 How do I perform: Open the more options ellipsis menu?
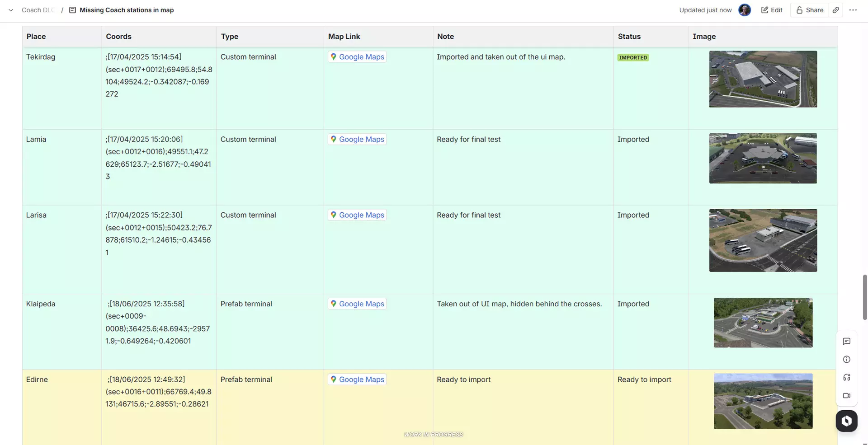click(853, 10)
